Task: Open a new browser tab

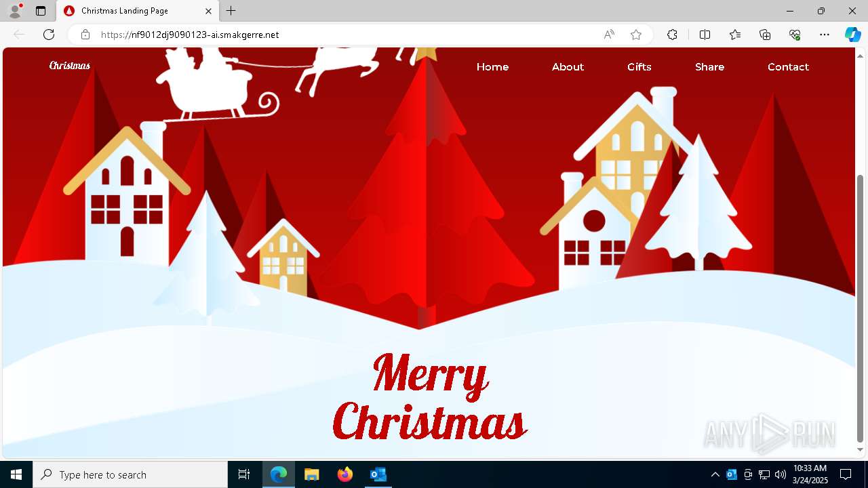Action: [231, 11]
